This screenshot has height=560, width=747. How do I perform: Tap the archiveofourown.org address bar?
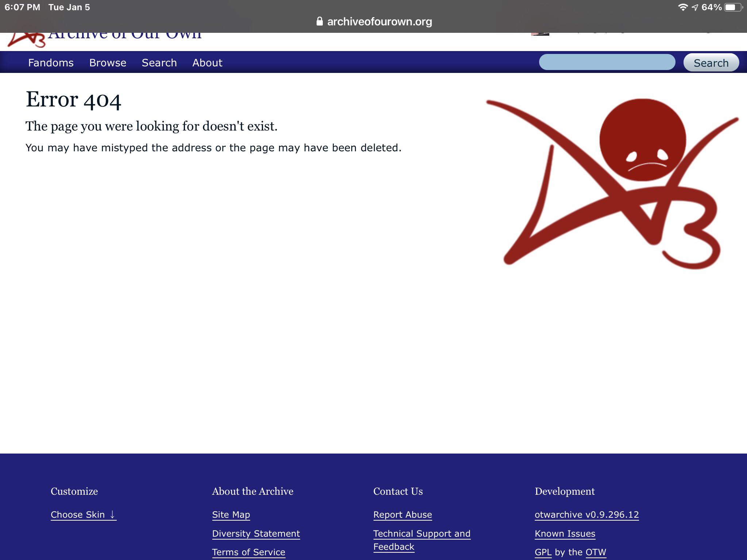[379, 22]
